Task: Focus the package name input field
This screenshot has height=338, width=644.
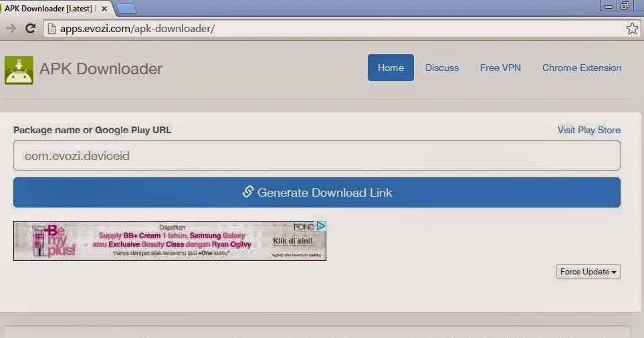Action: (x=317, y=155)
